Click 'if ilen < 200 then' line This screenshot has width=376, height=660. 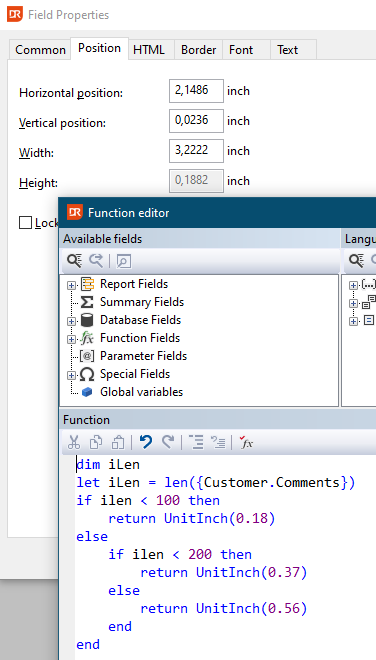pos(180,554)
